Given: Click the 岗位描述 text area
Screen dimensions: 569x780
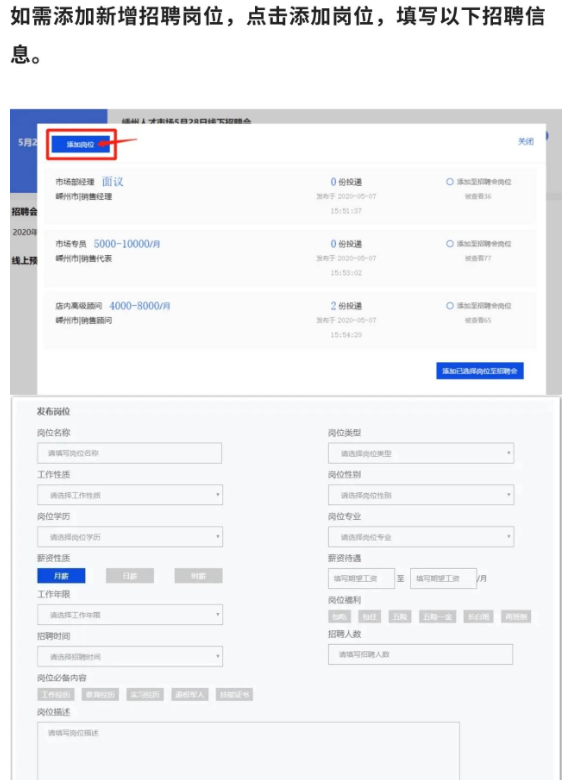Looking at the screenshot, I should point(248,751).
